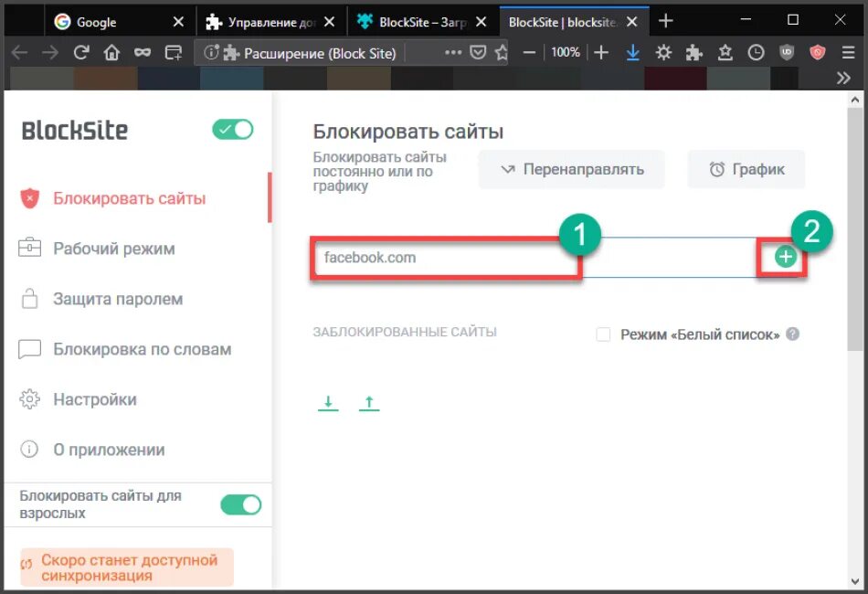
Task: Click the new container tab toolbar icon
Action: click(174, 53)
